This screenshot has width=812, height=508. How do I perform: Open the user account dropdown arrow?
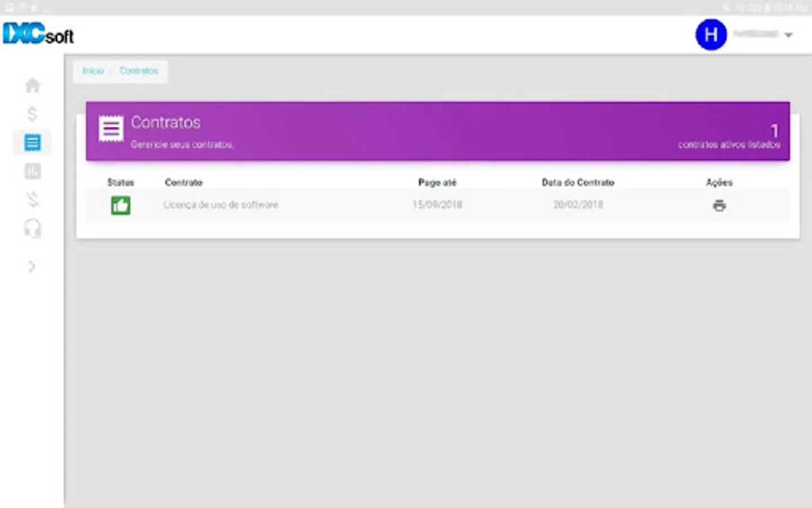[788, 35]
